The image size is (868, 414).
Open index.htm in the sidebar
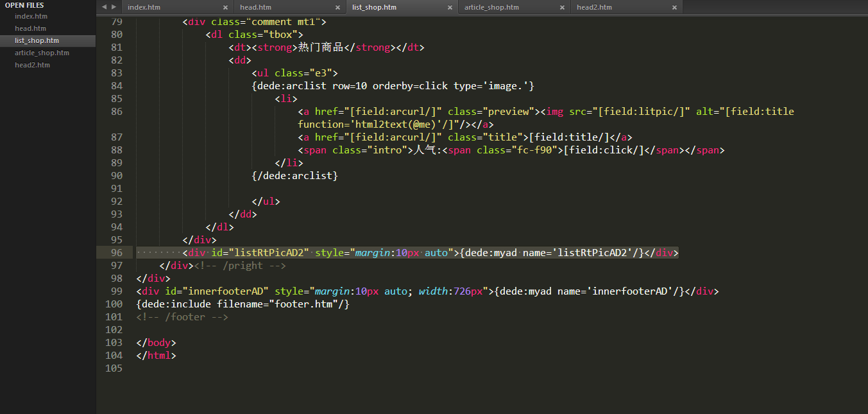coord(31,16)
